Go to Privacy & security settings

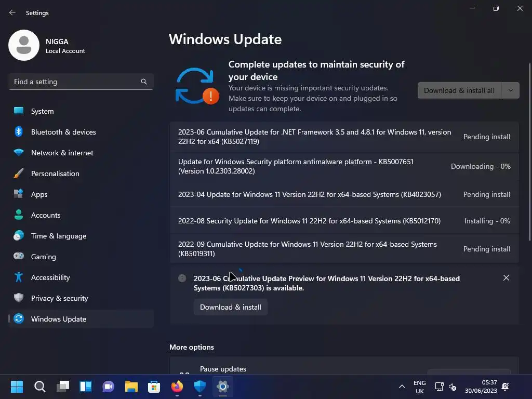[x=81, y=298]
